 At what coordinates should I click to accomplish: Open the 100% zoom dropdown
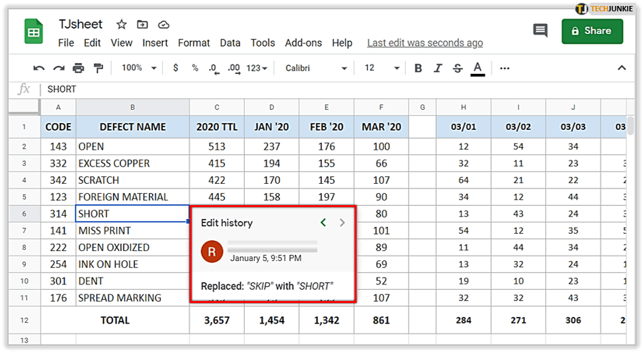coord(138,68)
